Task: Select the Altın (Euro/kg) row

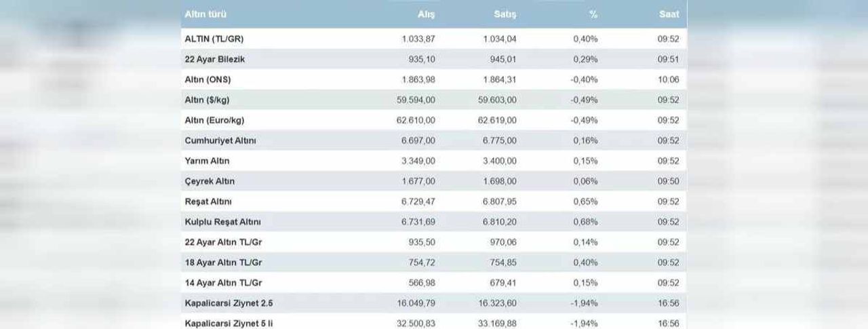Action: coord(434,120)
